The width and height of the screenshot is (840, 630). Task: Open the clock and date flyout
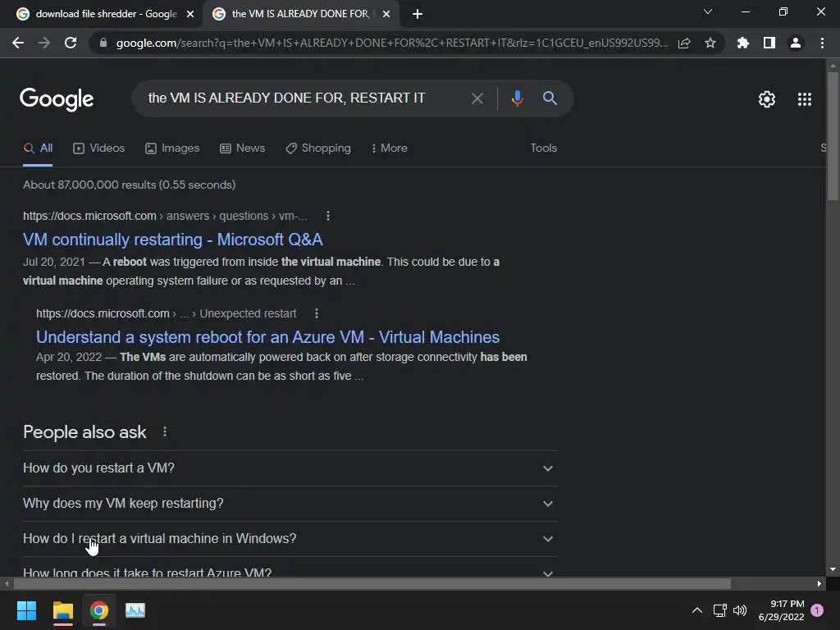781,610
